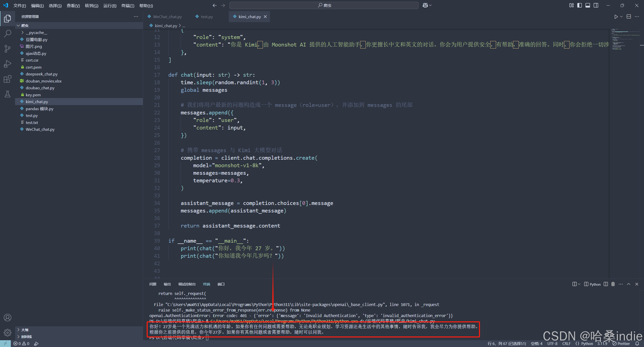Open Manage gear settings icon

click(x=8, y=332)
